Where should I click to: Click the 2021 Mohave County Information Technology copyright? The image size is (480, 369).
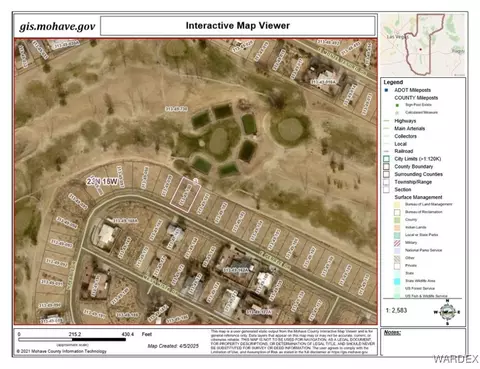pyautogui.click(x=62, y=351)
